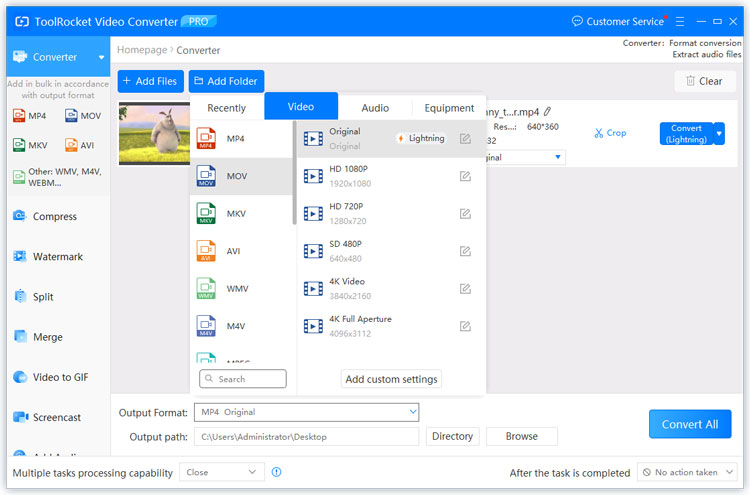Go to Homepage breadcrumb

pyautogui.click(x=142, y=50)
